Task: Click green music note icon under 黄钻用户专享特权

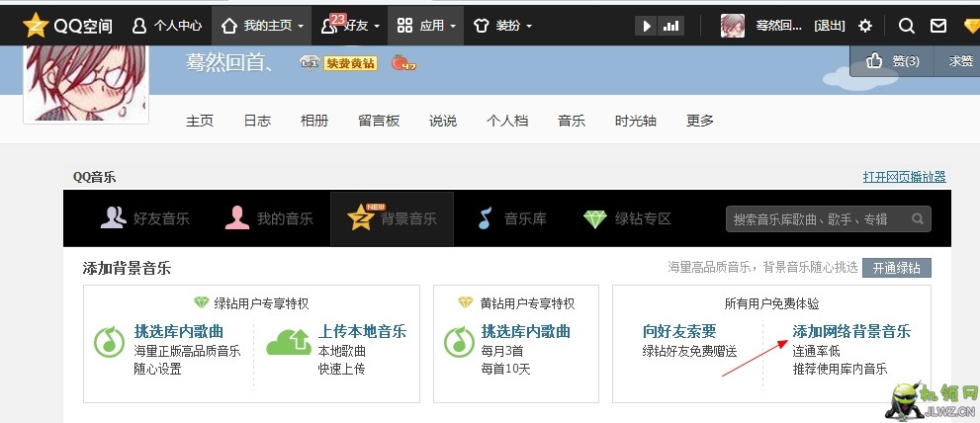Action: (460, 342)
